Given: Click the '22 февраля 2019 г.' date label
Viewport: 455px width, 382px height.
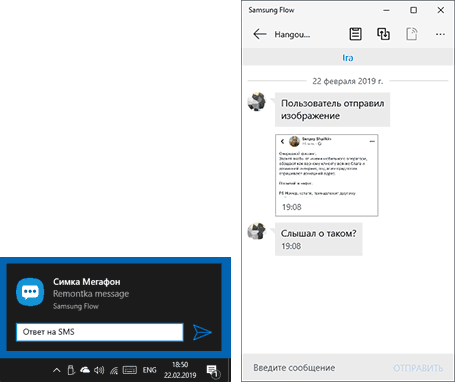Looking at the screenshot, I should (348, 81).
